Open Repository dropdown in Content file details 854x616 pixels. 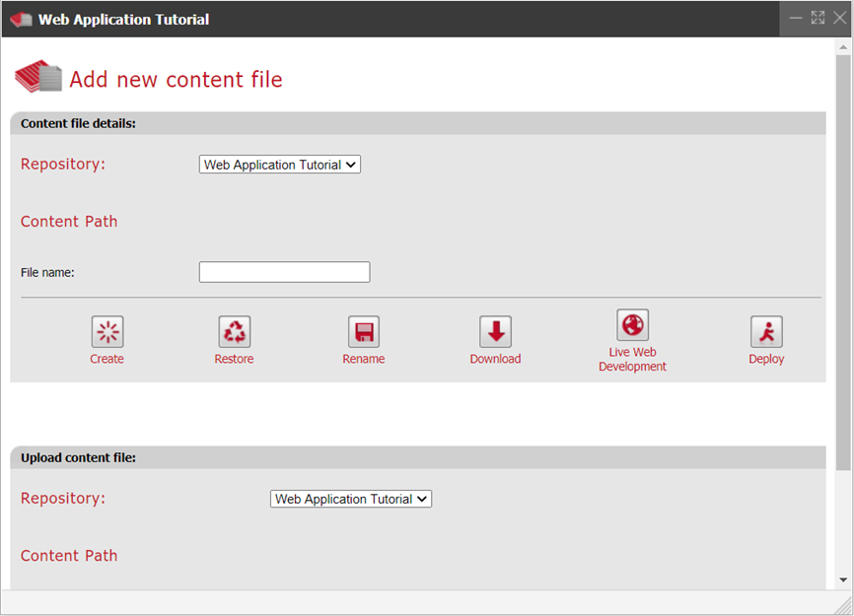click(x=280, y=165)
